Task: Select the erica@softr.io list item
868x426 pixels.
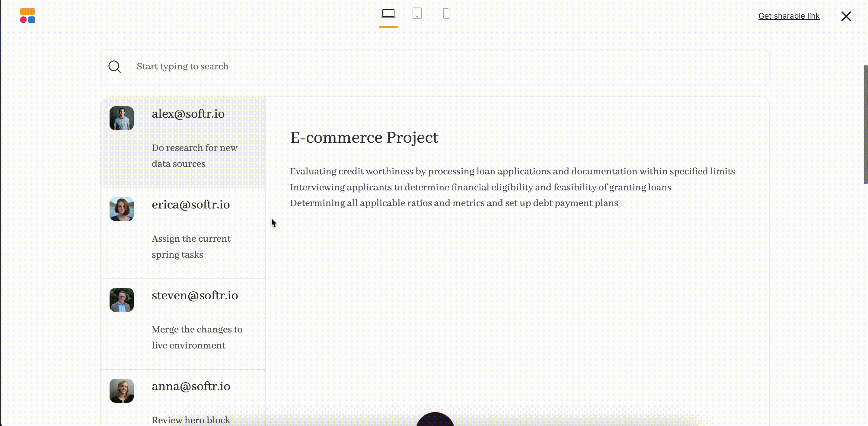Action: click(191, 205)
